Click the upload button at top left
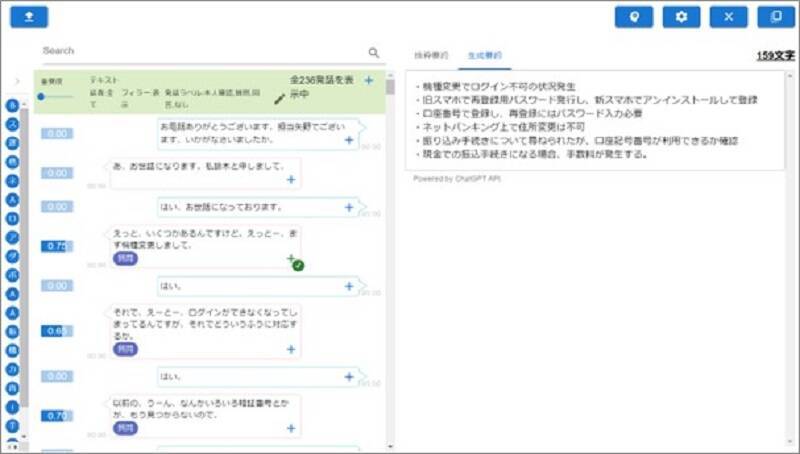Screen dimensions: 800x454 click(28, 17)
